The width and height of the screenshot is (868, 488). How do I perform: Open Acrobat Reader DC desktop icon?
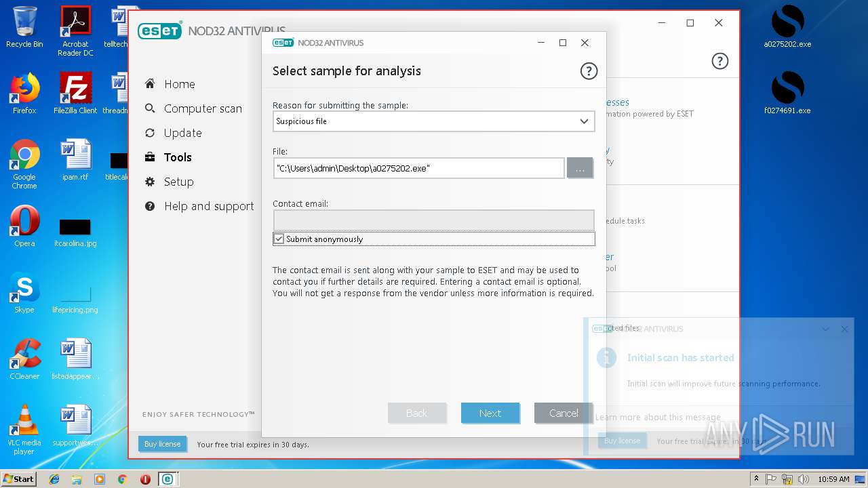click(75, 30)
